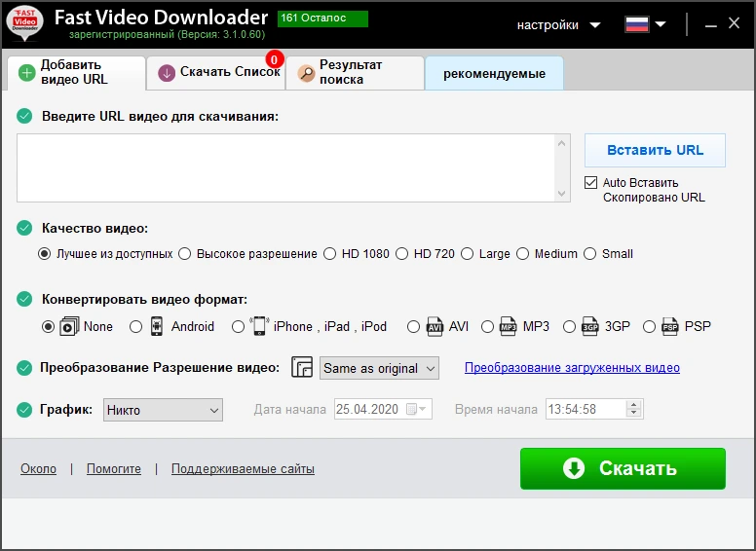Pick the Medium quality radio button
Image resolution: width=756 pixels, height=551 pixels.
522,254
